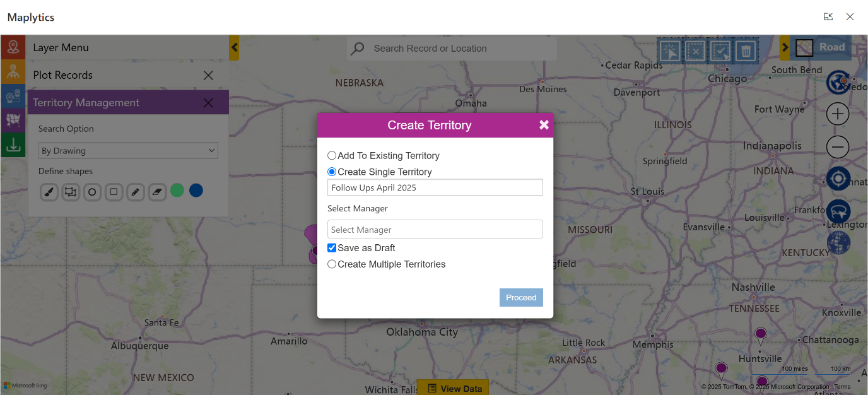Click the Proceed button in Create Territory

tap(521, 297)
